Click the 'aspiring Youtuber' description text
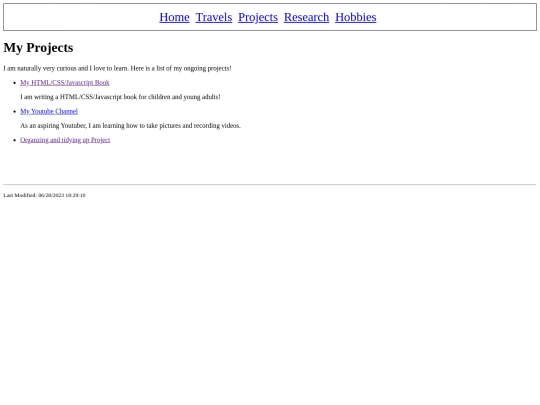This screenshot has height=405, width=540. coord(130,125)
